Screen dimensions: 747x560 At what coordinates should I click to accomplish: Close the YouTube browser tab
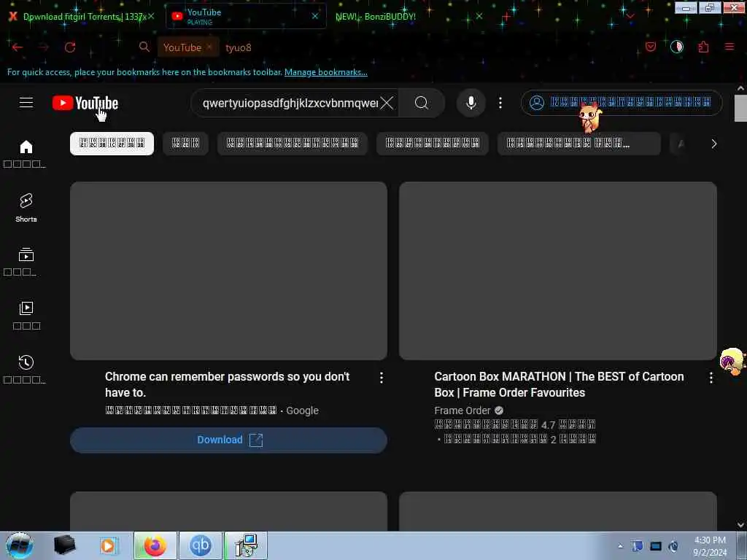tap(315, 16)
